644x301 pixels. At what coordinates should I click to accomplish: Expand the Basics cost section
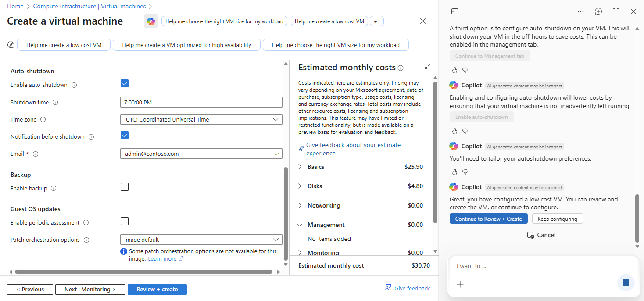coord(301,167)
